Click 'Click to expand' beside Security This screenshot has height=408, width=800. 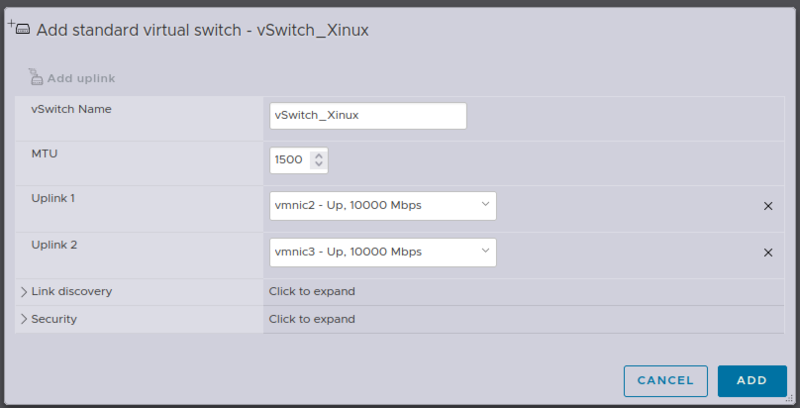[x=312, y=319]
